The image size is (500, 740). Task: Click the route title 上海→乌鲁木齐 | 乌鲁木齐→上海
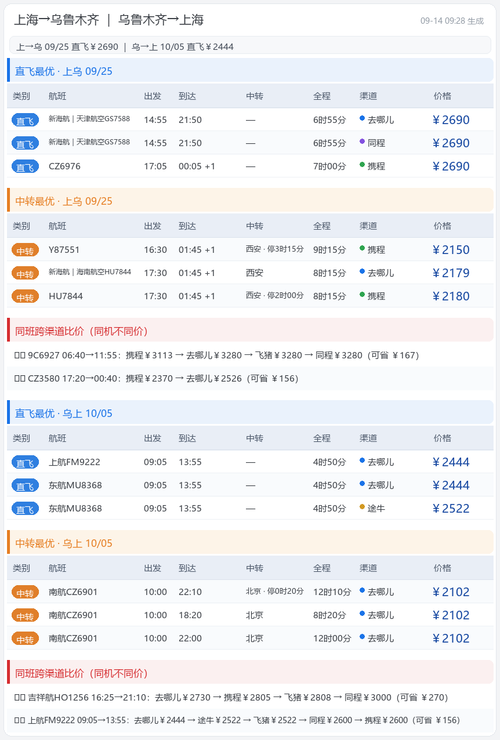(x=109, y=20)
